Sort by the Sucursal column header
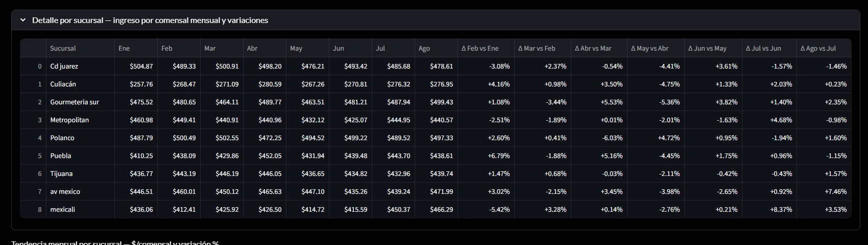The width and height of the screenshot is (868, 245). [x=63, y=48]
